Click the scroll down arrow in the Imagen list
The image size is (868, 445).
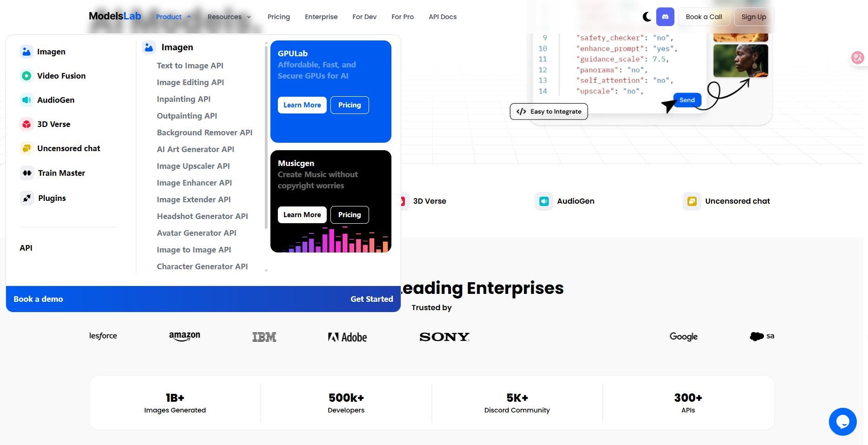[x=266, y=270]
